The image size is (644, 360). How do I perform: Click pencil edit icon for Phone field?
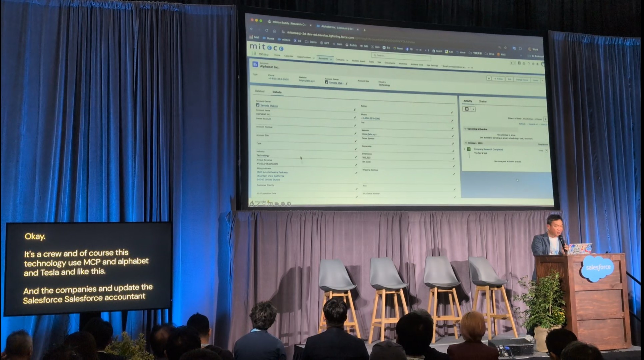coord(452,121)
